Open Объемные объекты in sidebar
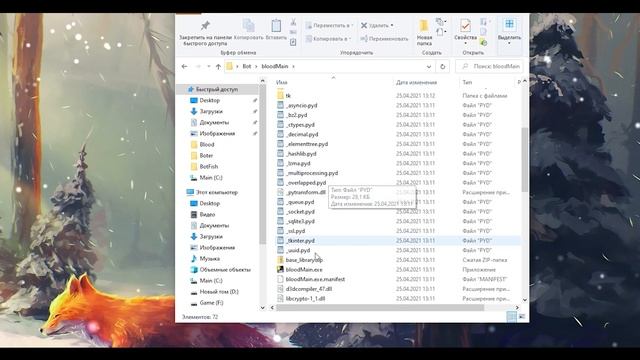The width and height of the screenshot is (640, 360). [225, 270]
